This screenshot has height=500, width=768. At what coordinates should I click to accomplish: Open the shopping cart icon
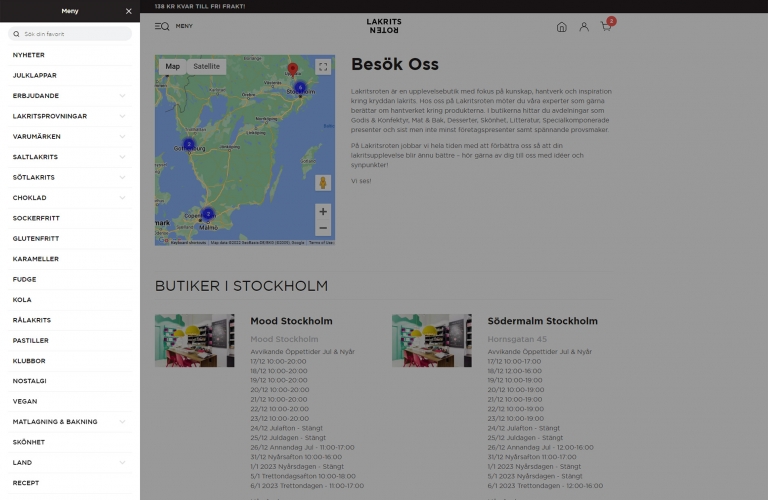pos(606,27)
